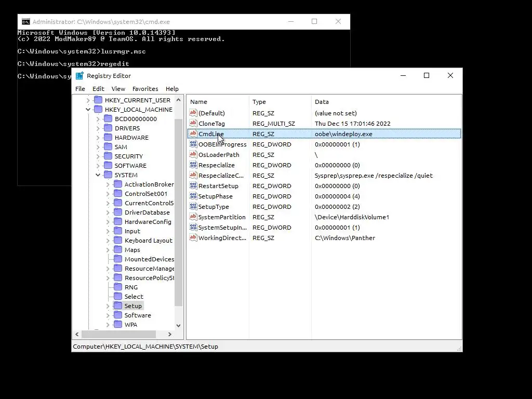This screenshot has height=399, width=532.
Task: Click the ActivationBroker folder icon
Action: click(x=118, y=184)
